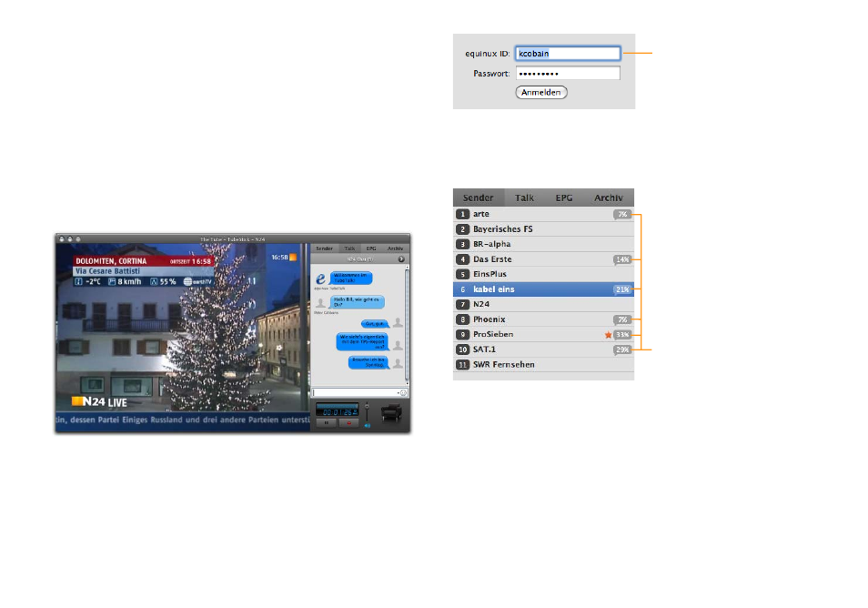868x608 pixels.
Task: Click the 'Willkommen im TubeTalk' chat bubble
Action: point(350,278)
